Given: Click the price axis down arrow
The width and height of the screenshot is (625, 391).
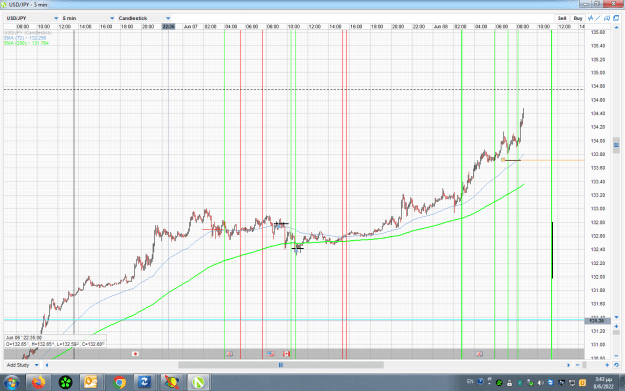Looking at the screenshot, I should (616, 317).
